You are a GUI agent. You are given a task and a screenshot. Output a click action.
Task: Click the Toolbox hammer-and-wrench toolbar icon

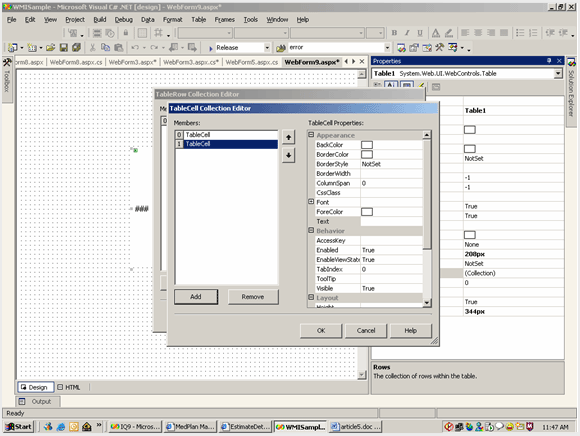point(439,47)
